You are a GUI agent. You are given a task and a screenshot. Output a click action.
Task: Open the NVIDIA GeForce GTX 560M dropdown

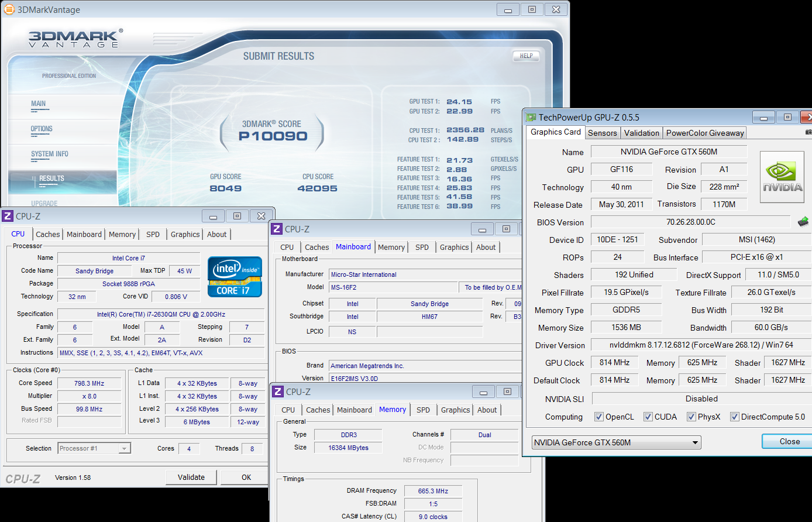tap(617, 442)
